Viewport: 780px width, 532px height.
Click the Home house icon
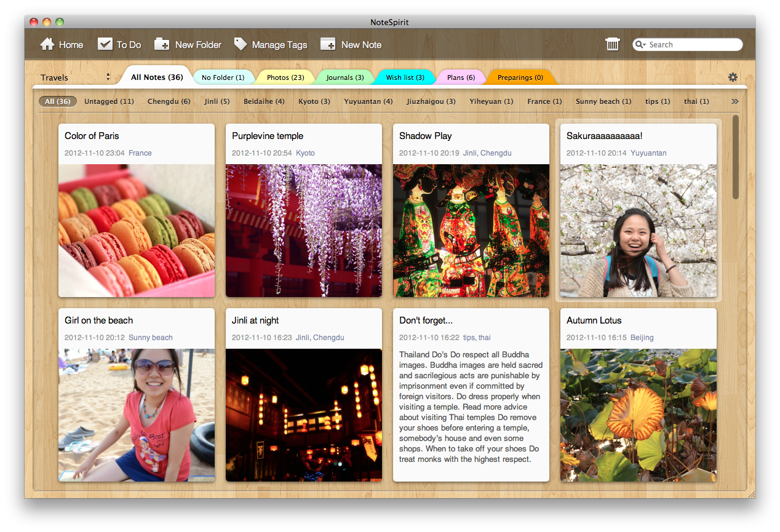click(47, 44)
